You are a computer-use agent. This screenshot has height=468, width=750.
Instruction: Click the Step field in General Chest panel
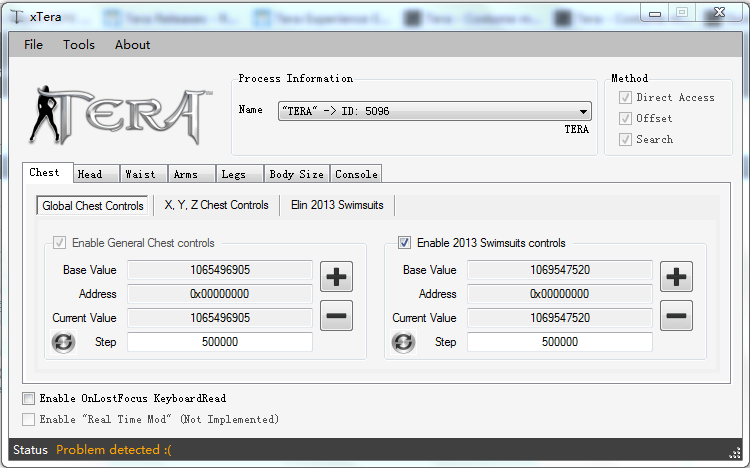[220, 342]
